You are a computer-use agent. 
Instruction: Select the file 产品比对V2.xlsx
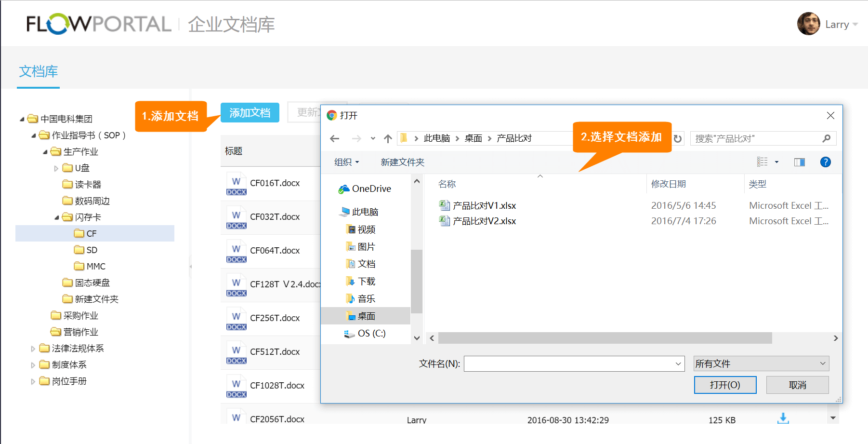pos(484,221)
